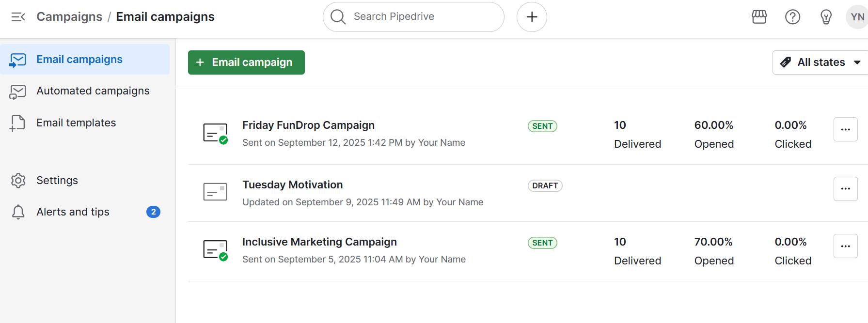The height and width of the screenshot is (323, 868).
Task: Open Settings in the sidebar
Action: point(85,180)
